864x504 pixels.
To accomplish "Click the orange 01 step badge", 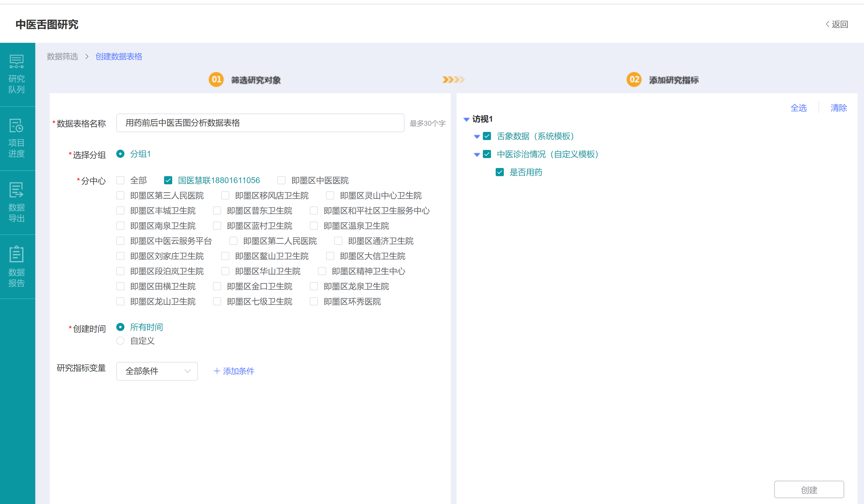I will (216, 79).
